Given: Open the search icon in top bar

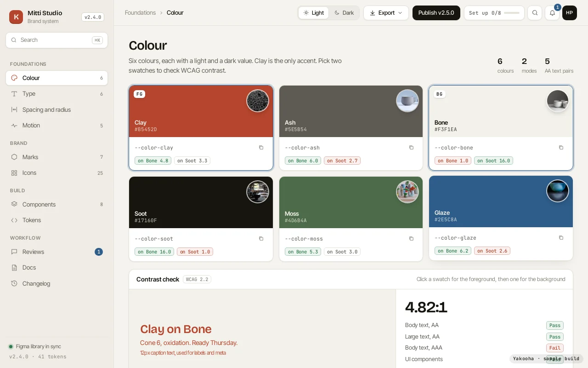Looking at the screenshot, I should point(535,13).
